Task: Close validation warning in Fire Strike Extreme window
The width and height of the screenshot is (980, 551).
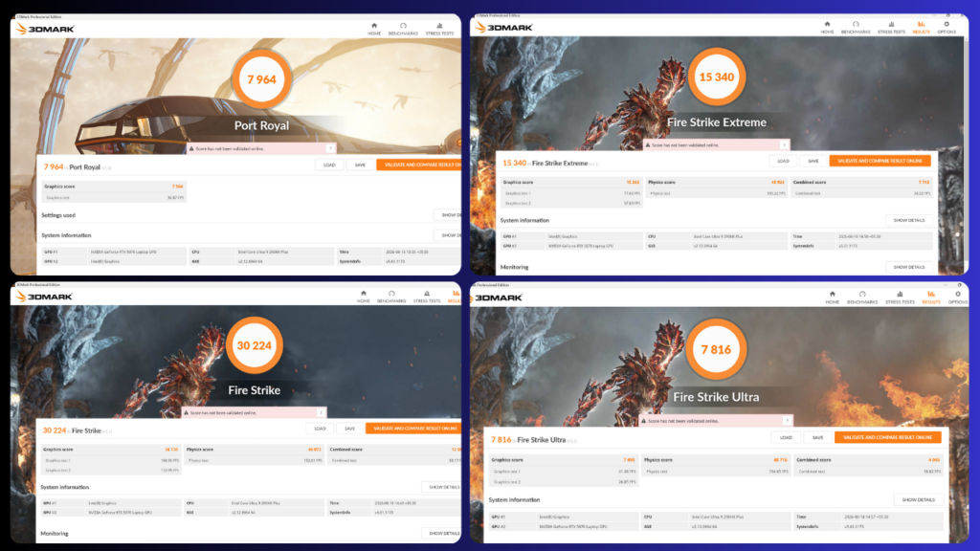Action: (x=785, y=145)
